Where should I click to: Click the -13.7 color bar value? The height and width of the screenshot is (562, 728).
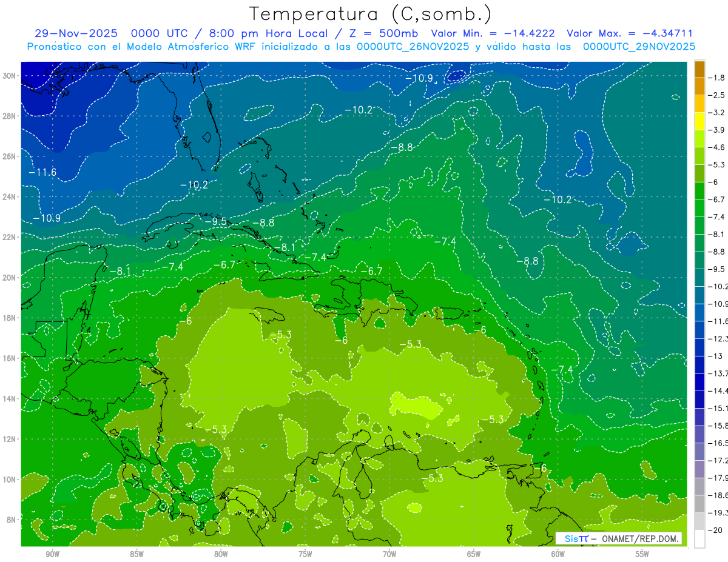coord(719,373)
